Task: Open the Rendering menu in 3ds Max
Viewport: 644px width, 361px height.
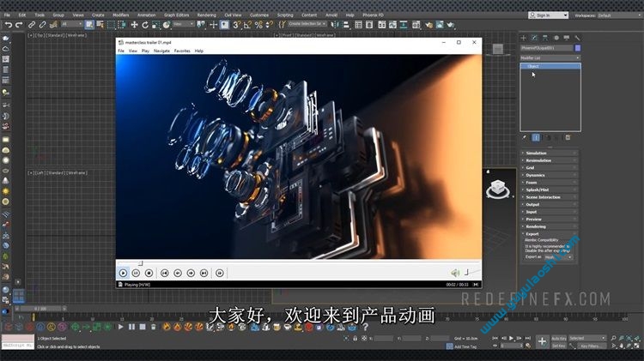Action: tap(207, 15)
